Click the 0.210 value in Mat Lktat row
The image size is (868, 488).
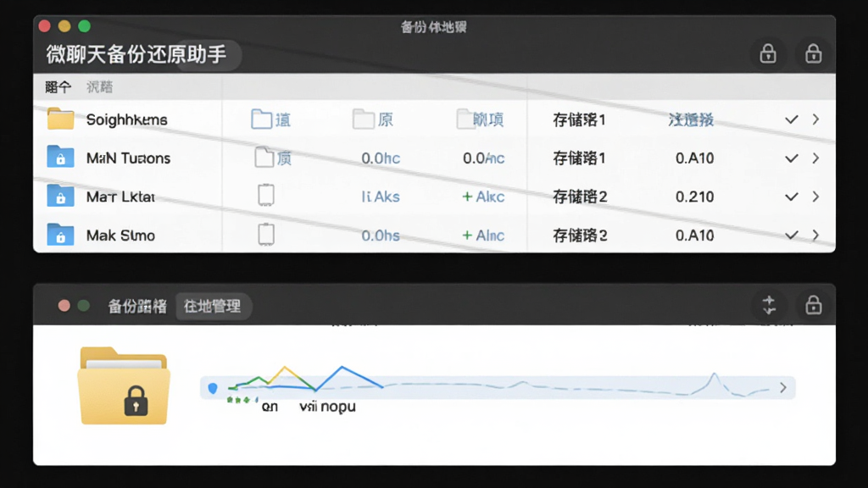pos(694,197)
